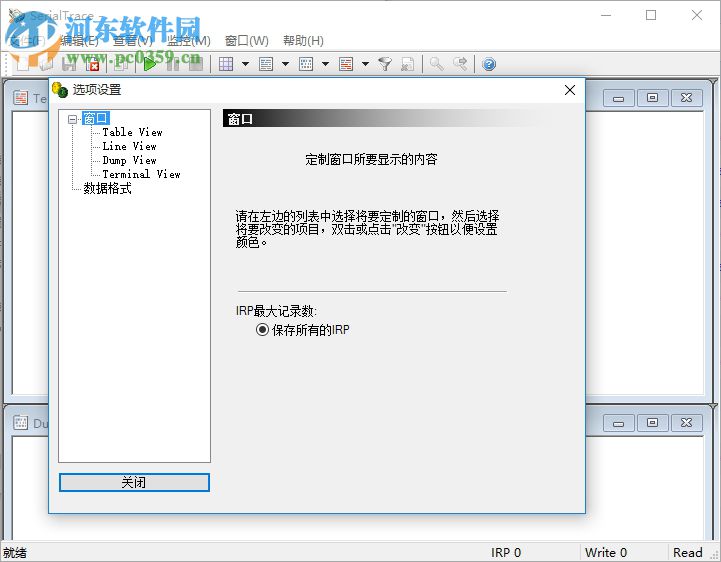The height and width of the screenshot is (562, 721).
Task: Restore the Dump child window
Action: 652,423
